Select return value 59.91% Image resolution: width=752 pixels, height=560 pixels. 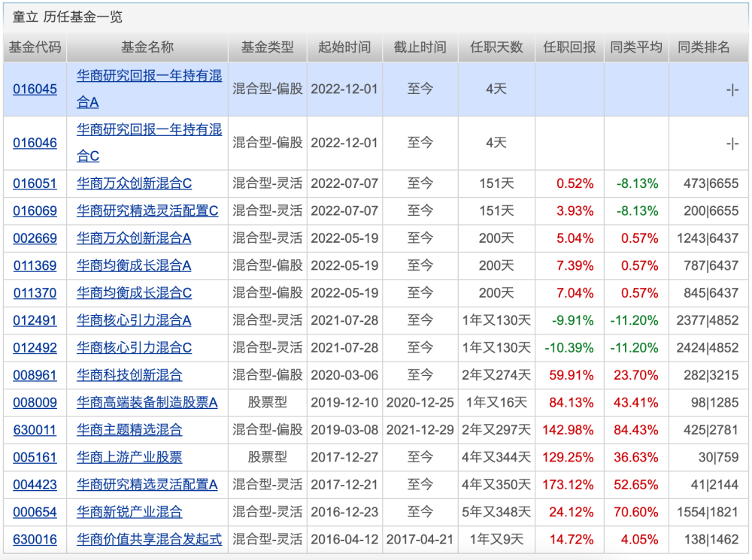click(572, 375)
